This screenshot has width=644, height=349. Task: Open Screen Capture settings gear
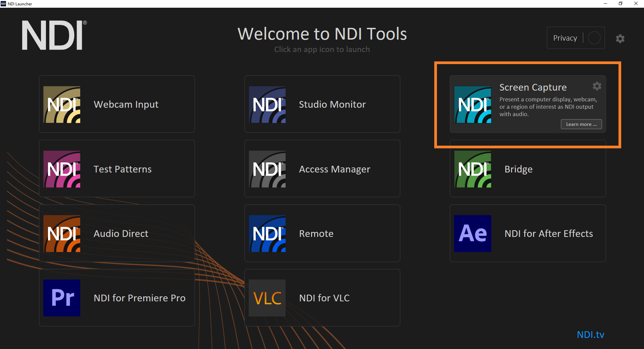(x=597, y=86)
